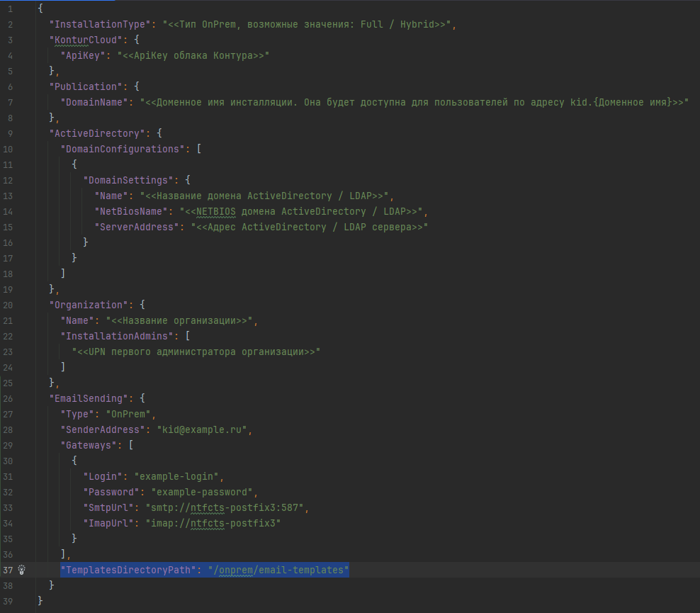Click line number 39 in the gutter
The image size is (700, 613).
8,601
